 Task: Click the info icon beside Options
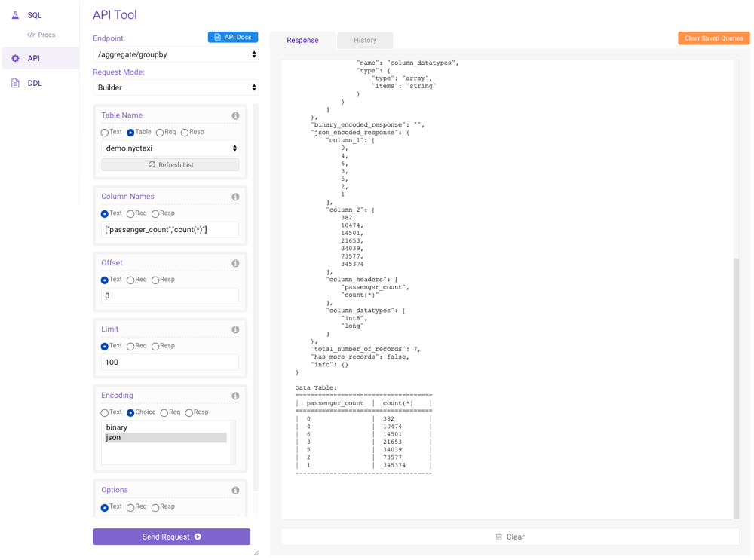click(234, 490)
